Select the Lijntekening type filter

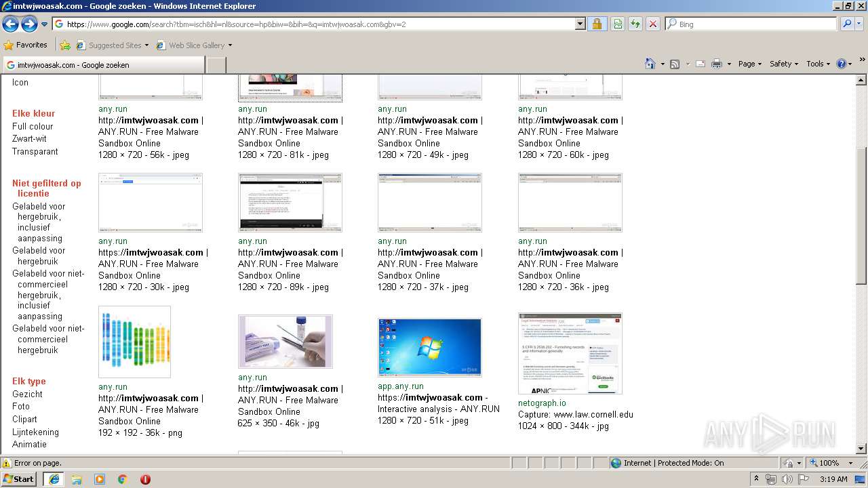(x=35, y=432)
